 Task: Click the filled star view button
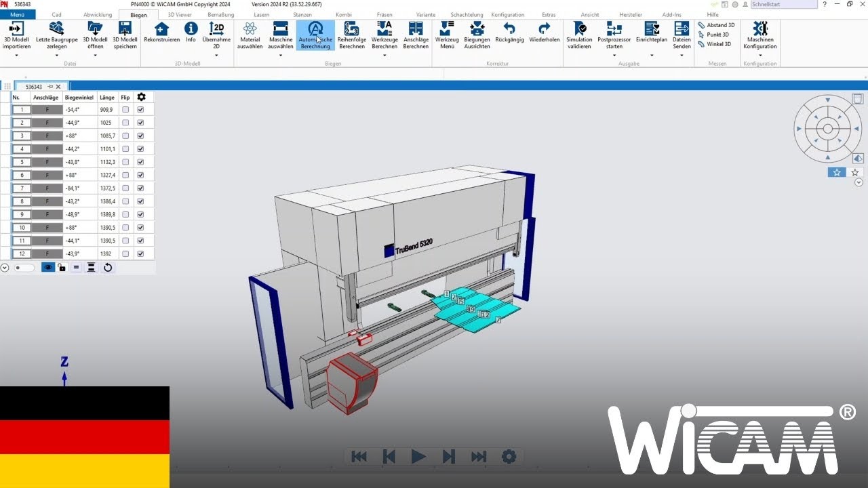(x=837, y=172)
